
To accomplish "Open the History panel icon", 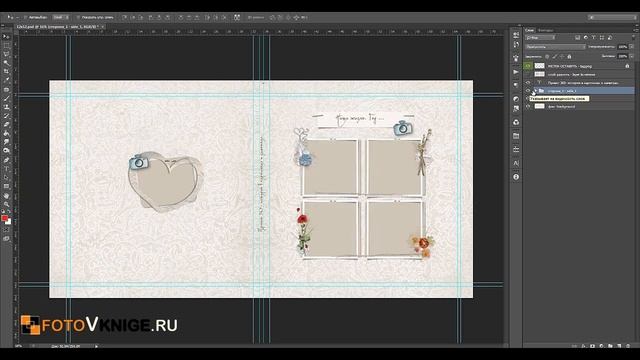I will 516,44.
